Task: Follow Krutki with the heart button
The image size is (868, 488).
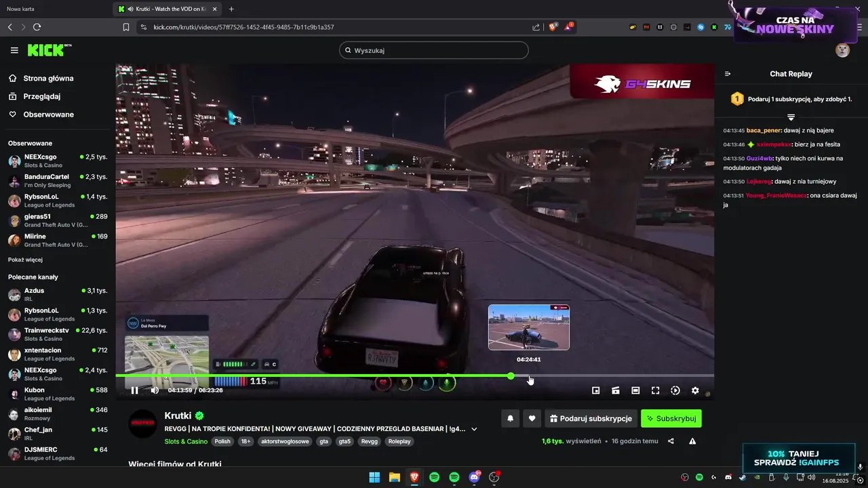Action: [x=532, y=419]
